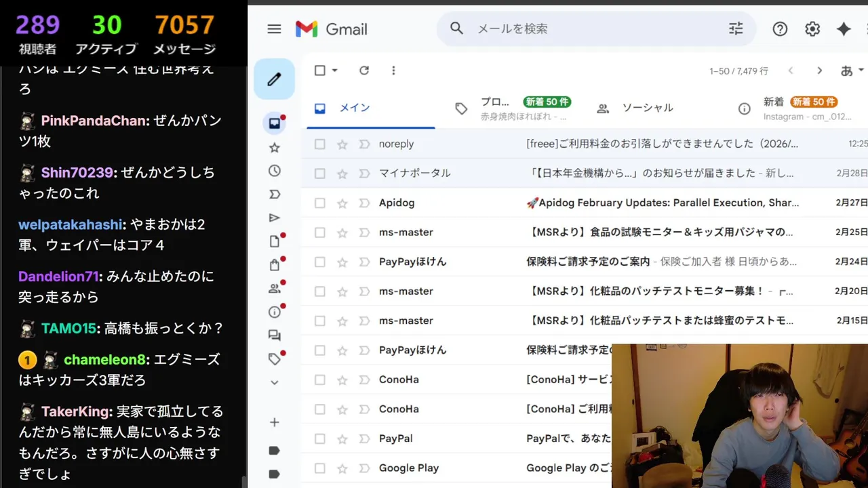Click the 1–50 / 7,479 行 counter
The image size is (868, 488).
tap(739, 70)
